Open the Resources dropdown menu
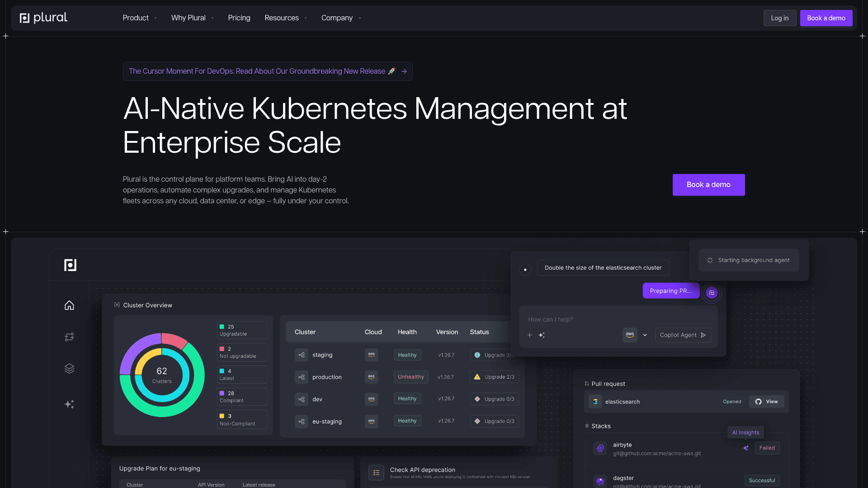The width and height of the screenshot is (868, 488). pyautogui.click(x=285, y=18)
